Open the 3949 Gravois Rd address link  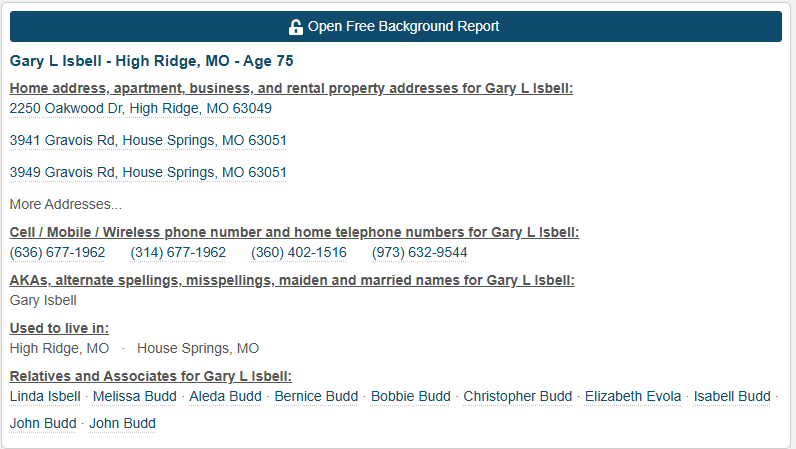coord(148,172)
